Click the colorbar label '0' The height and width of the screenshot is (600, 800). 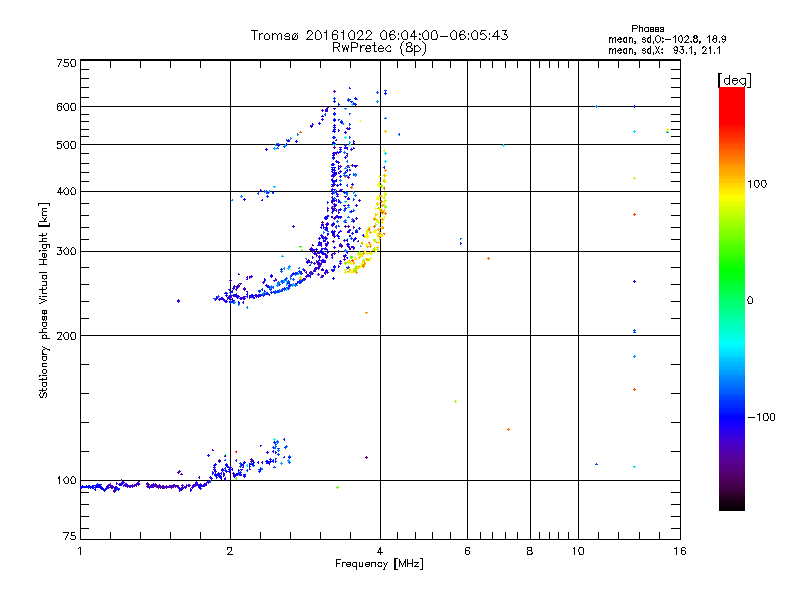point(750,301)
